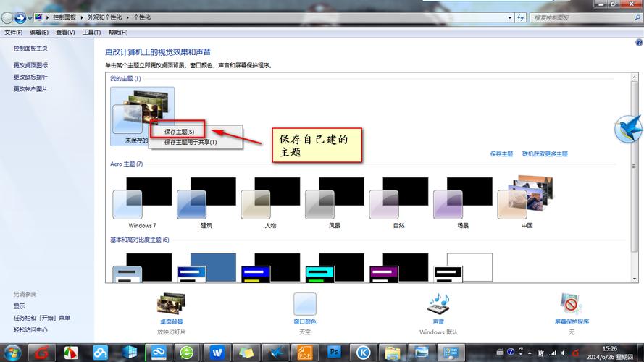Open the 屏幕保护程序 settings icon
The height and width of the screenshot is (362, 644).
click(572, 304)
